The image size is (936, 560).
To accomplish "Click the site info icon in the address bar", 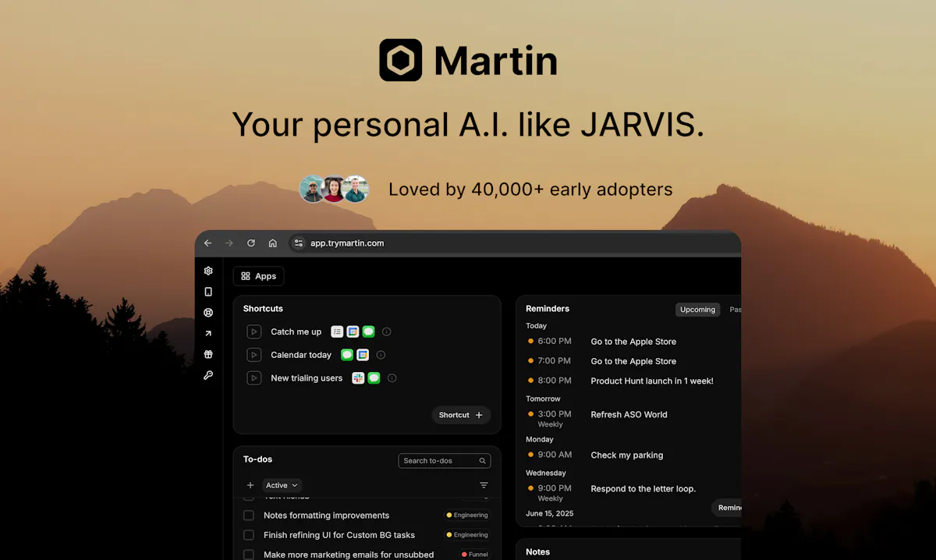I will coord(298,243).
